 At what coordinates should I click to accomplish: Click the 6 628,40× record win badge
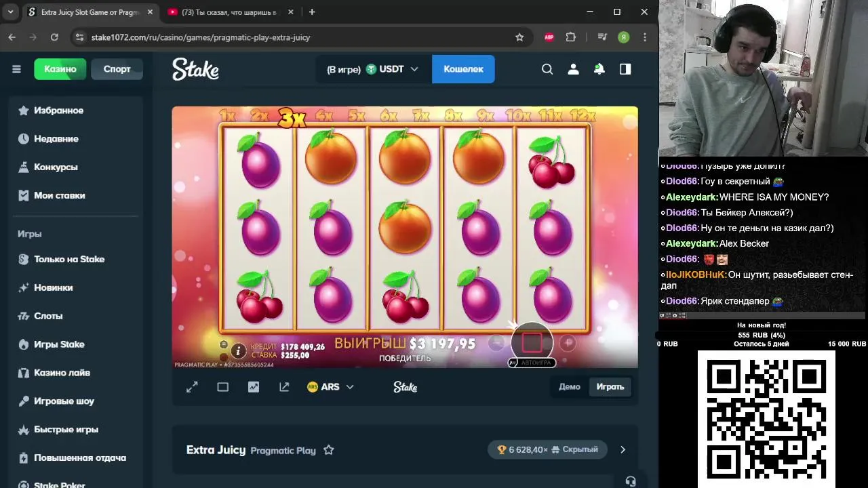[548, 449]
